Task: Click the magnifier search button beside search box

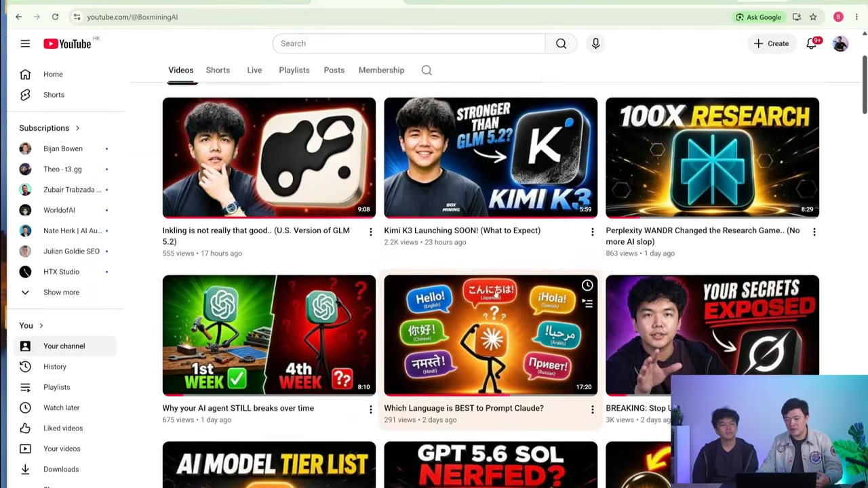Action: [561, 43]
